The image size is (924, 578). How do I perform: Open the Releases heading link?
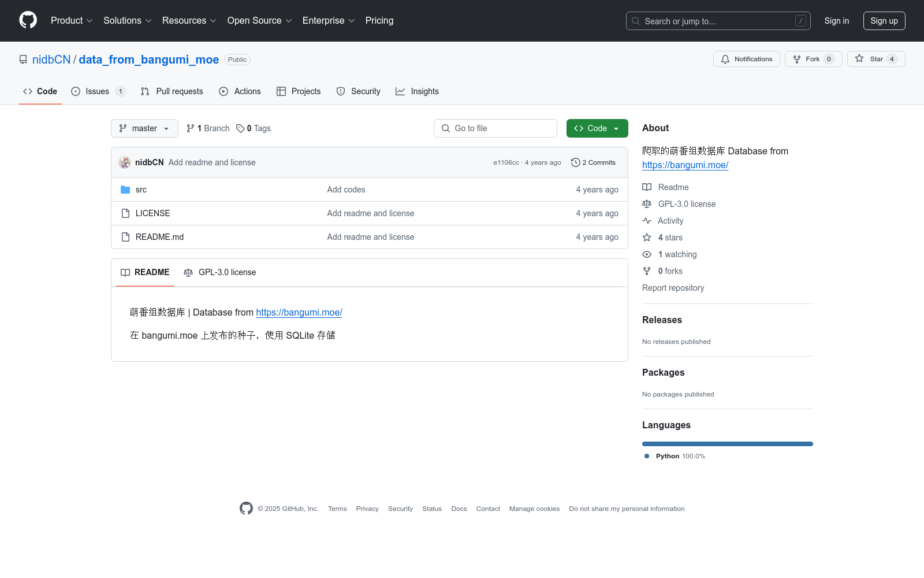click(662, 320)
